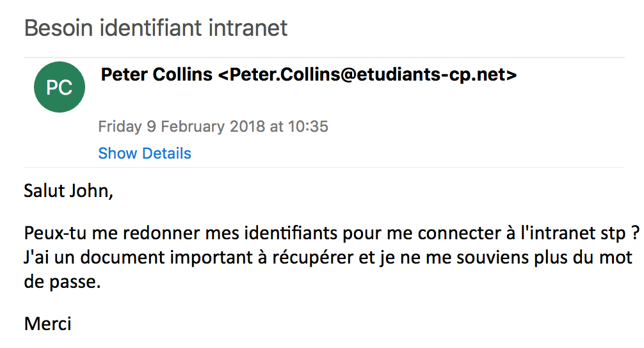Click sender name Peter Collins
The height and width of the screenshot is (348, 644).
click(x=156, y=75)
